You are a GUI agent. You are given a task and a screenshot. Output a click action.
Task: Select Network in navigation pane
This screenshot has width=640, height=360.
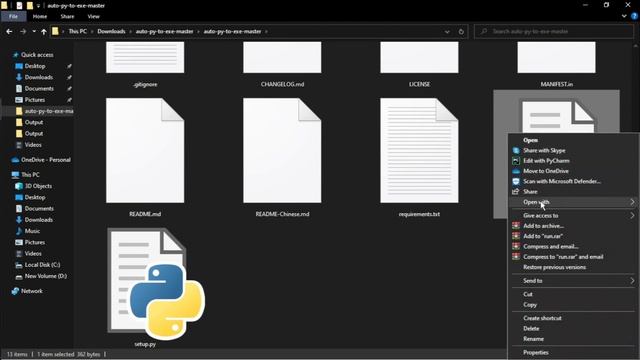pyautogui.click(x=31, y=291)
